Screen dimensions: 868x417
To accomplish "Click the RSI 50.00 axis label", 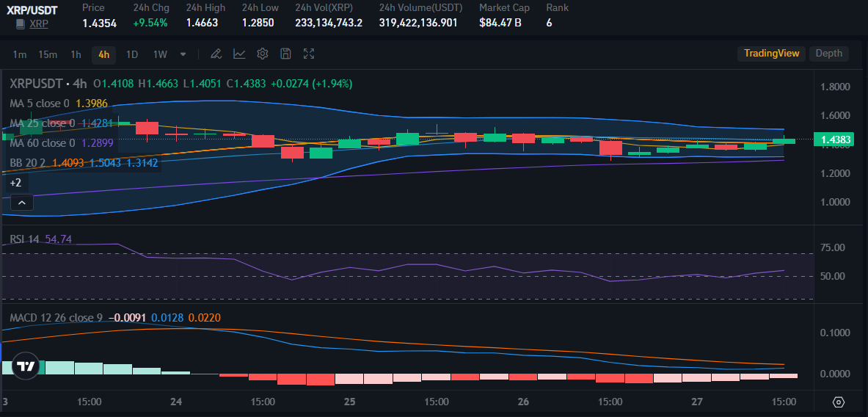I will [x=833, y=276].
